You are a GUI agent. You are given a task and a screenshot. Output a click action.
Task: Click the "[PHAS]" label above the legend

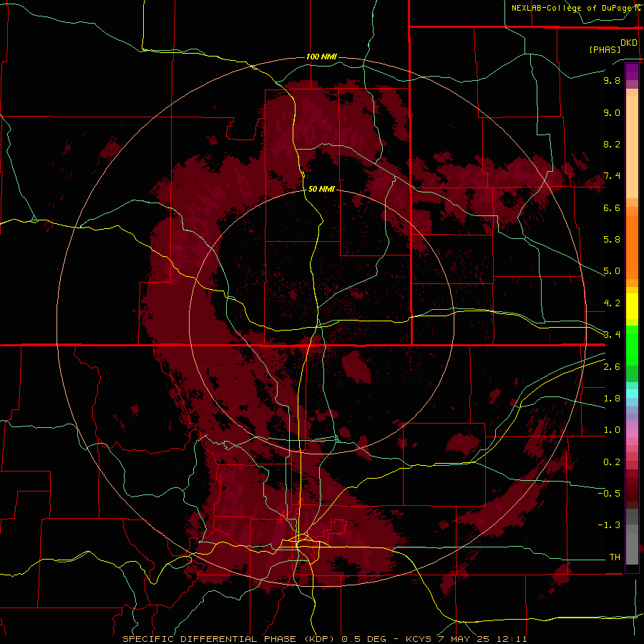(605, 50)
